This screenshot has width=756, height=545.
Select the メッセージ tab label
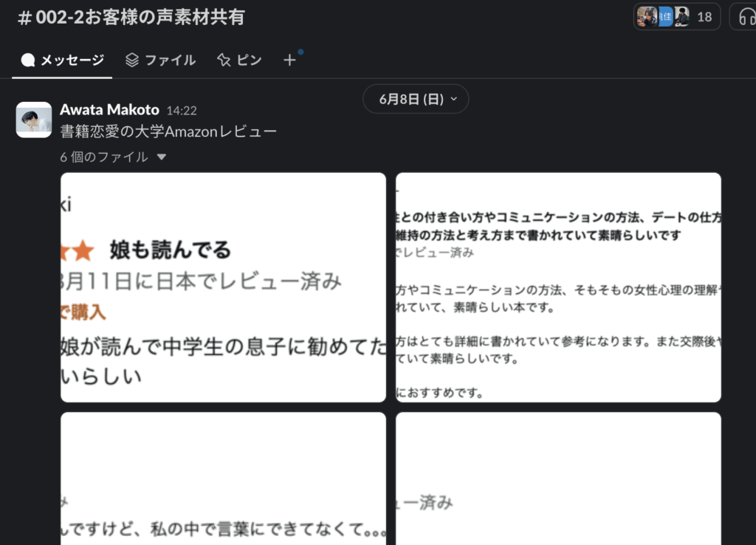tap(72, 61)
